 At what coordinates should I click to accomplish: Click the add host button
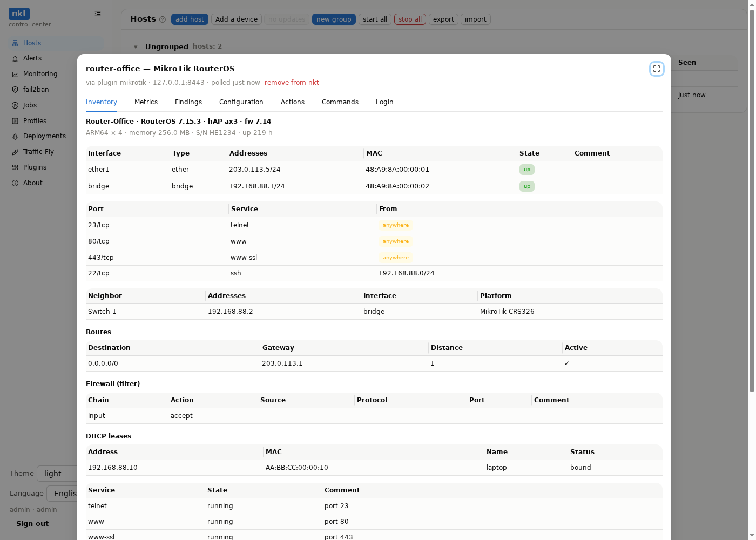(190, 19)
